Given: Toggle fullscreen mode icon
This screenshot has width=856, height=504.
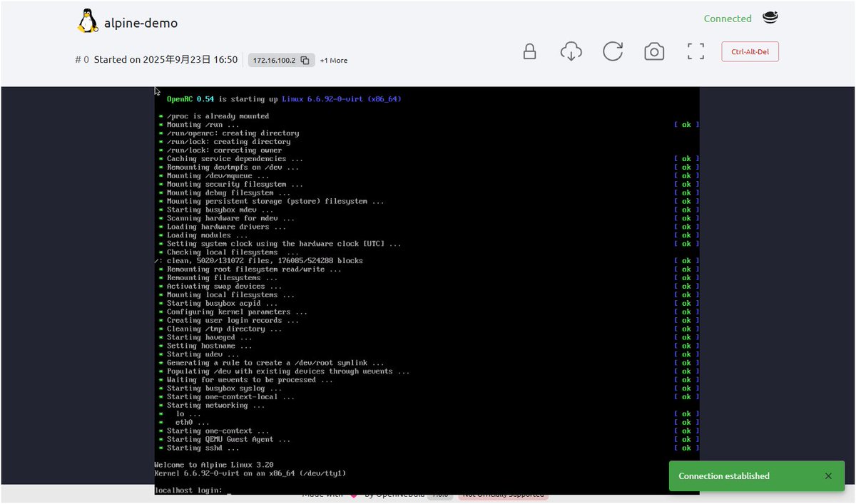Looking at the screenshot, I should pos(695,51).
